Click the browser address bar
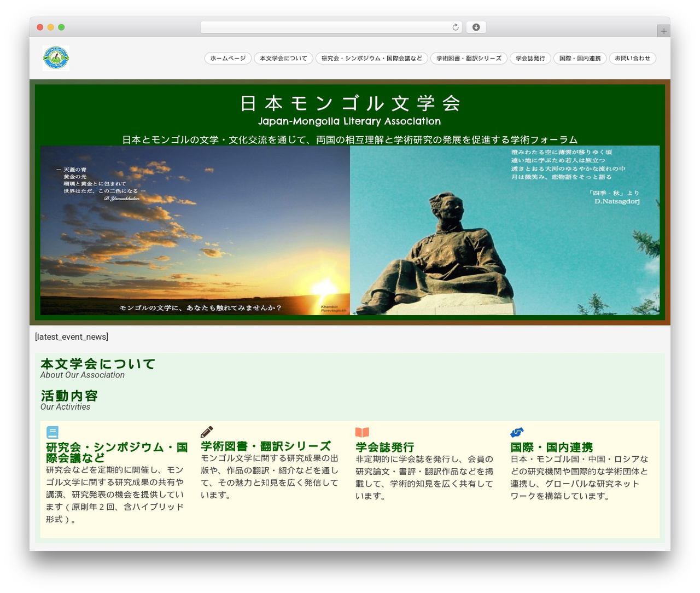 (331, 27)
